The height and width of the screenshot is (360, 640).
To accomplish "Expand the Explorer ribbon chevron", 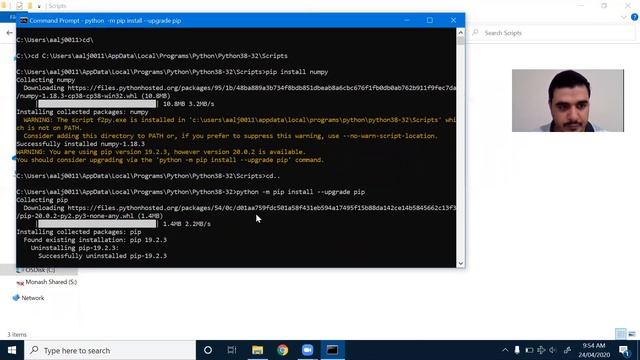I will (x=624, y=17).
